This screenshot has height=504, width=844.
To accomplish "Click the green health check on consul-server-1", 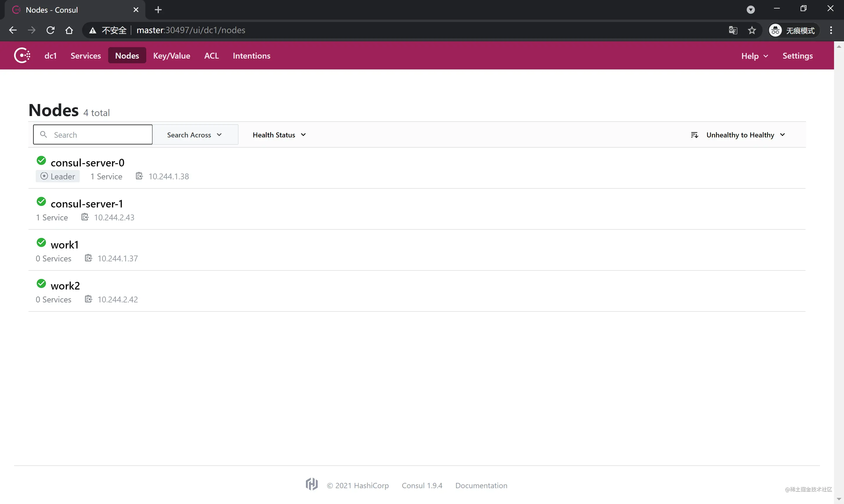I will pos(41,201).
